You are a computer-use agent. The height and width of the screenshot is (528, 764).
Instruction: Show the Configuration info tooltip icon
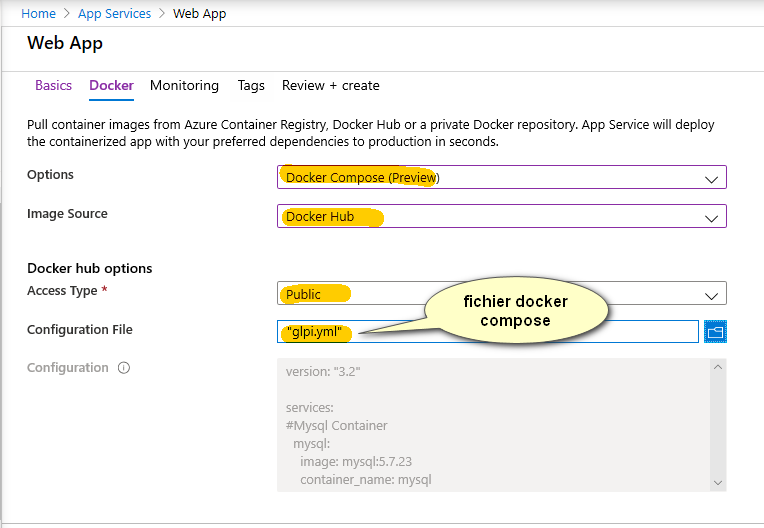click(x=124, y=368)
